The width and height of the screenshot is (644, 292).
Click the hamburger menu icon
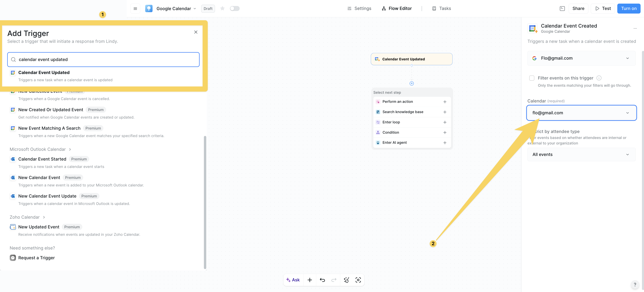click(x=135, y=9)
